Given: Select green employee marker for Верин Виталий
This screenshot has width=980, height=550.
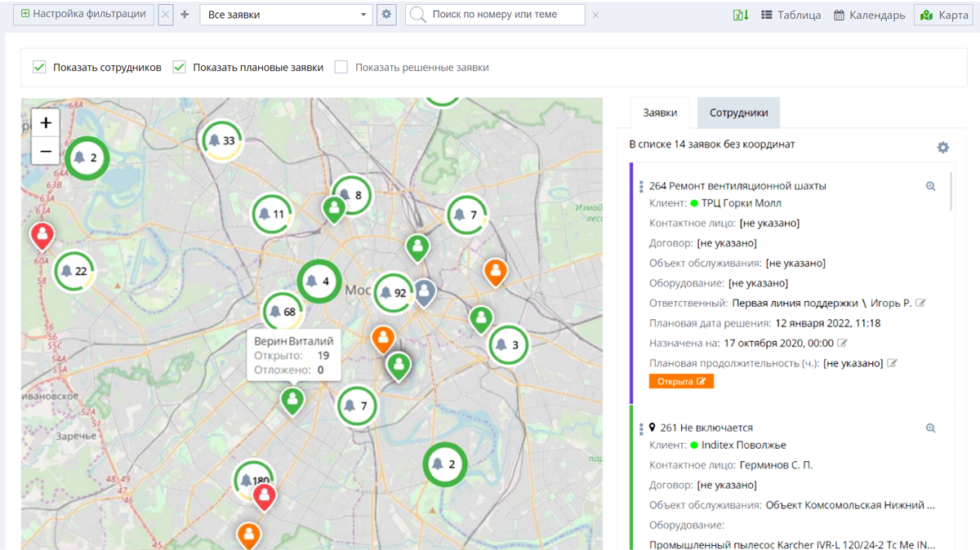Looking at the screenshot, I should pyautogui.click(x=292, y=400).
